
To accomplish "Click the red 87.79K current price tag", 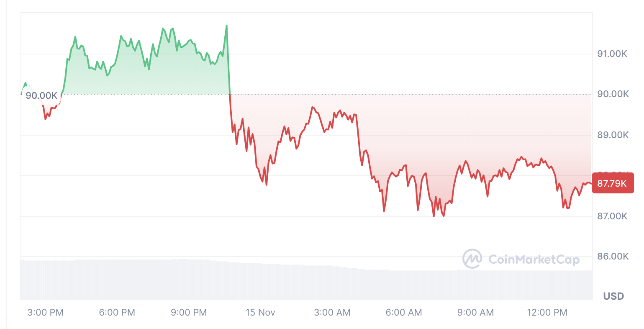I will [613, 183].
